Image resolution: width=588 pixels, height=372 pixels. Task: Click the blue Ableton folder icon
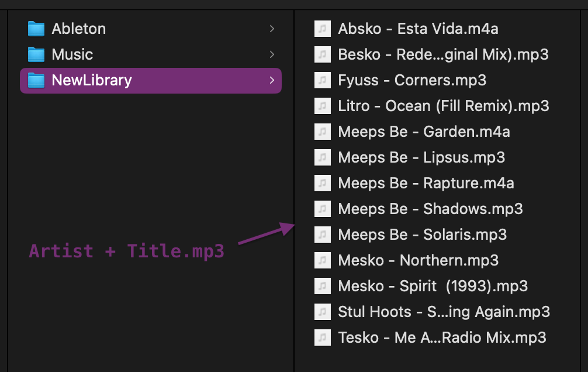[36, 28]
